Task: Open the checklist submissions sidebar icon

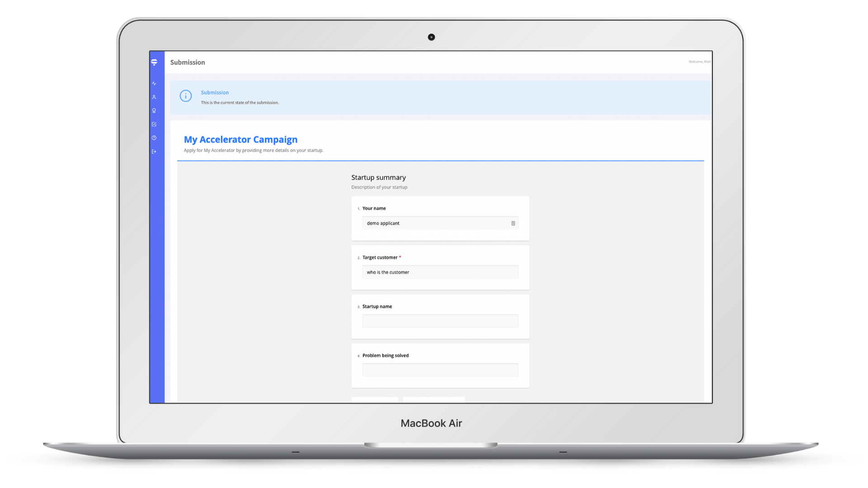Action: coord(154,124)
